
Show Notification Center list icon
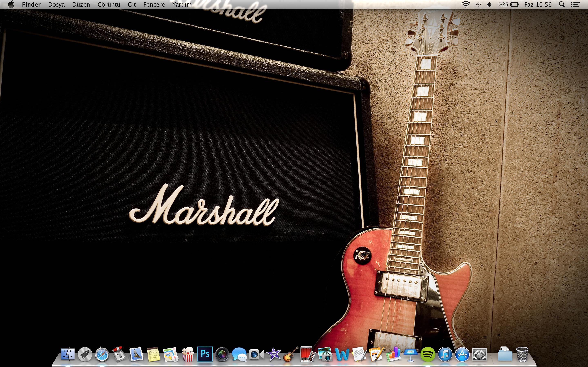pos(575,4)
